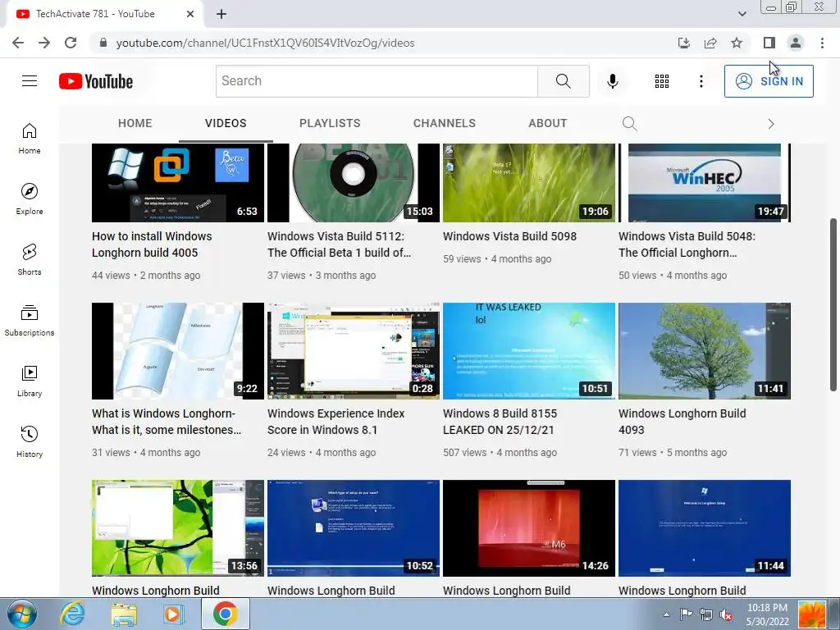Click the YouTube logo
The width and height of the screenshot is (840, 630).
[x=96, y=81]
